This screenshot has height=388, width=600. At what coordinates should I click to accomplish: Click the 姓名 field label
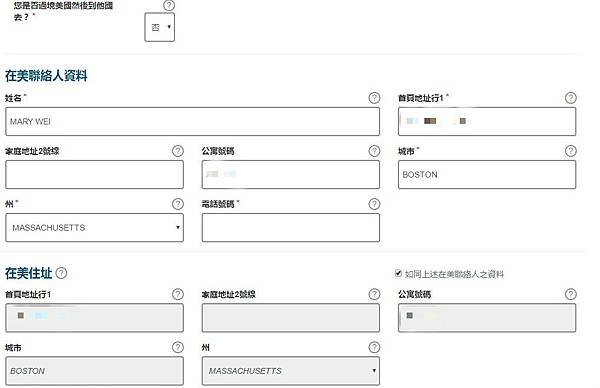[x=13, y=98]
